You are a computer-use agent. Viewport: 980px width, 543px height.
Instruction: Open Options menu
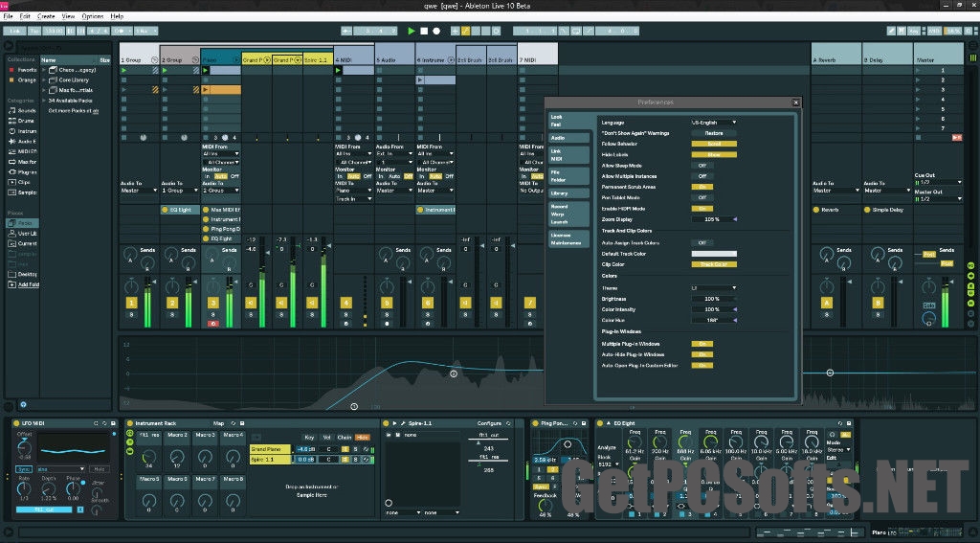(x=93, y=16)
